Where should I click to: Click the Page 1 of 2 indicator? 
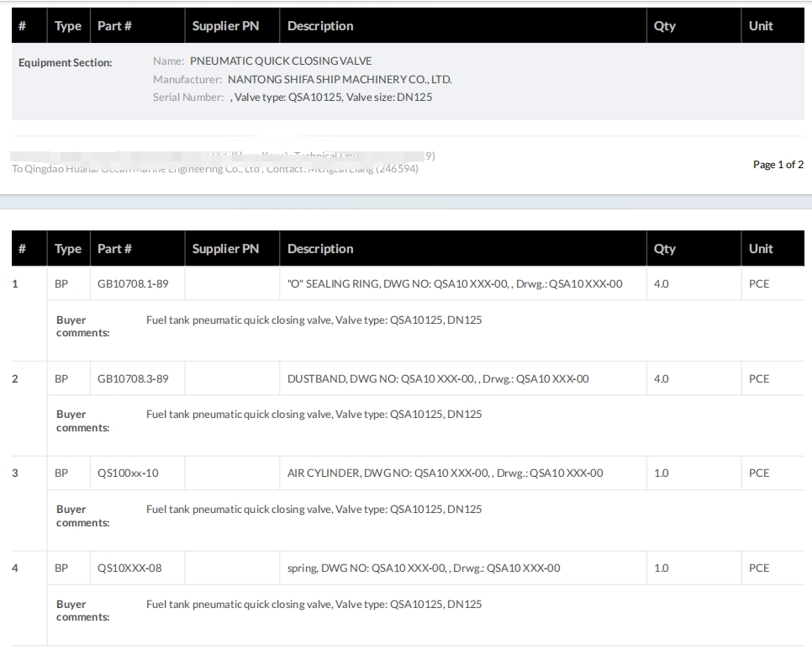[x=778, y=165]
